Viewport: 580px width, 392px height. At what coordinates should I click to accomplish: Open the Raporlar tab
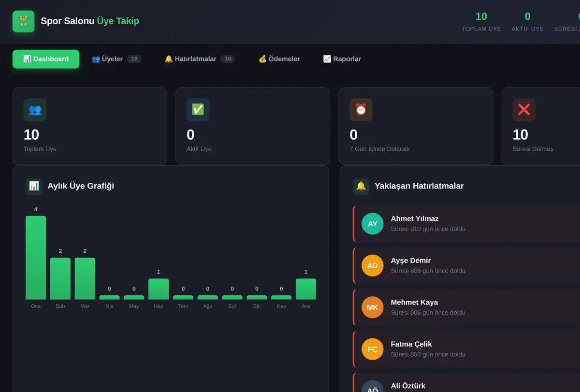[x=342, y=59]
